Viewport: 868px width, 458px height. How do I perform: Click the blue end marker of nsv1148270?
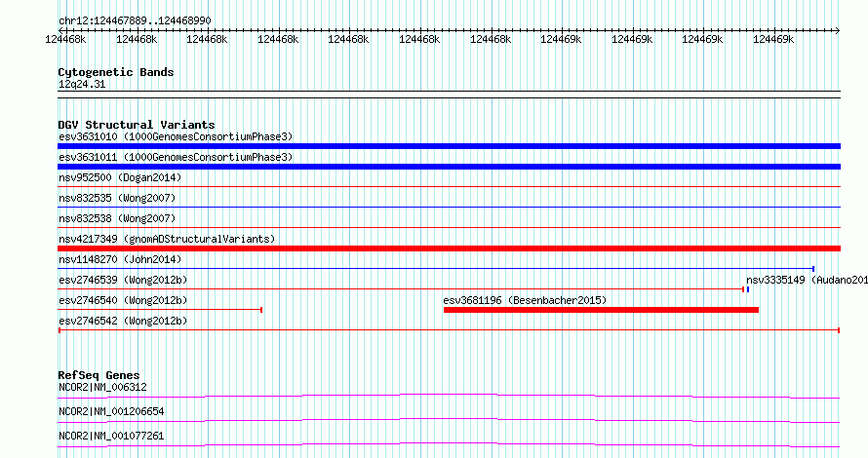[x=813, y=269]
